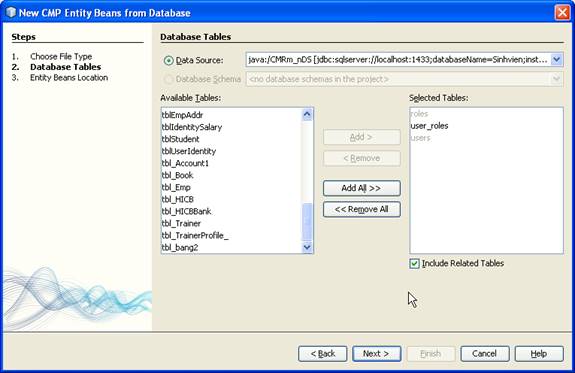The height and width of the screenshot is (373, 575).
Task: Click the Available Tables scrollbar thumb
Action: pyautogui.click(x=307, y=222)
